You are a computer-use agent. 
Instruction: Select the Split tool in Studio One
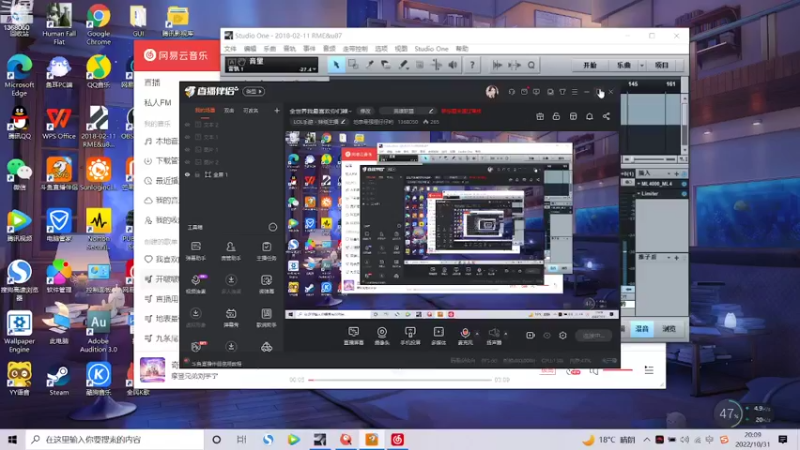[x=369, y=65]
